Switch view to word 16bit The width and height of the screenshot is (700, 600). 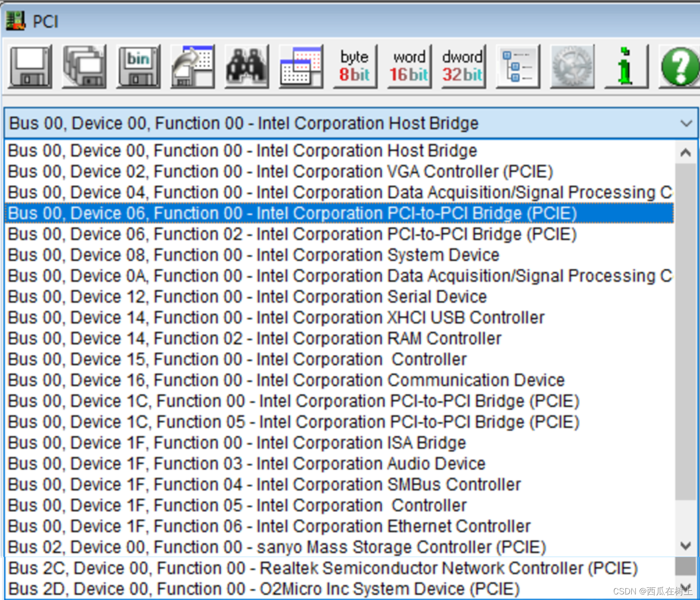pyautogui.click(x=409, y=67)
